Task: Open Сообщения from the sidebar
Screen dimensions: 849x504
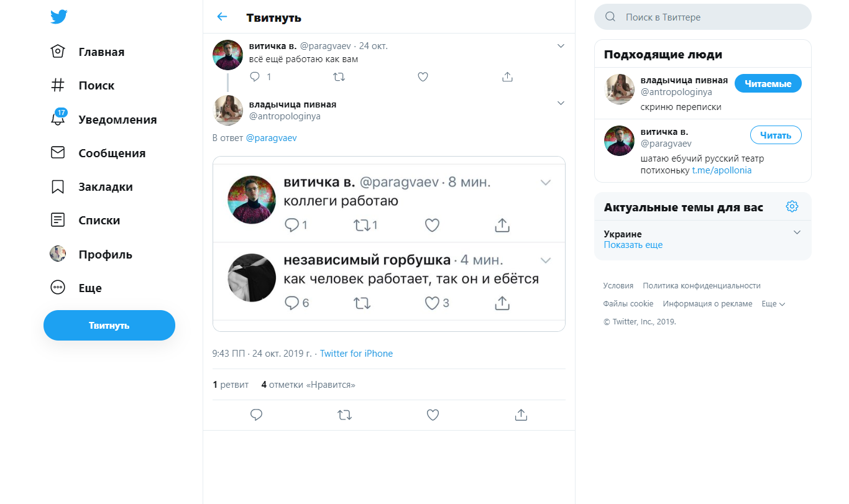Action: coord(112,153)
